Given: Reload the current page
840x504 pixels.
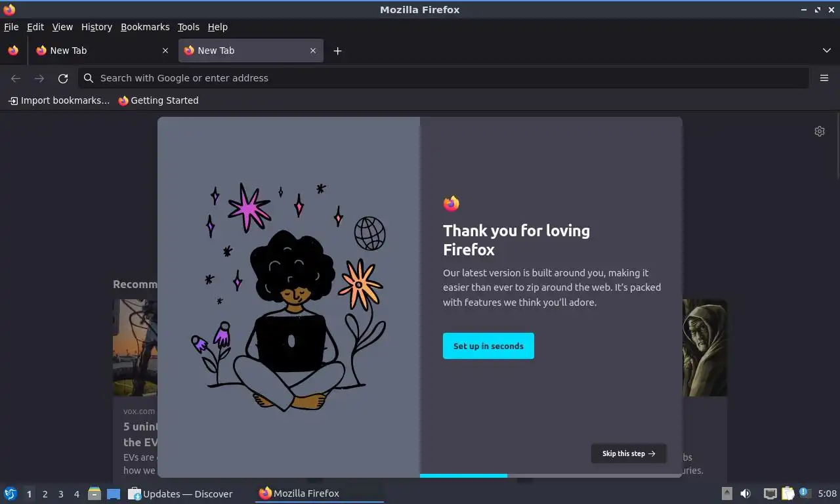Looking at the screenshot, I should coord(63,78).
